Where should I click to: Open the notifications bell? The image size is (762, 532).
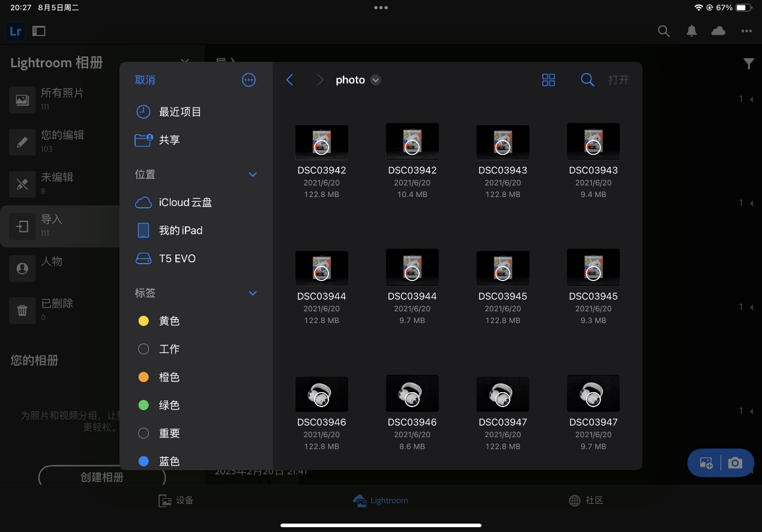[x=692, y=31]
